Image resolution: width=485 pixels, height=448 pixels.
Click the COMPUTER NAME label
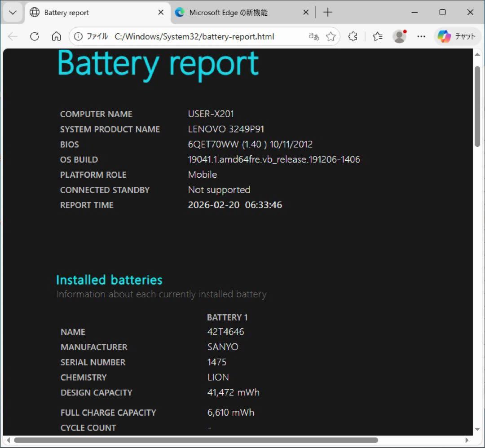pos(96,114)
